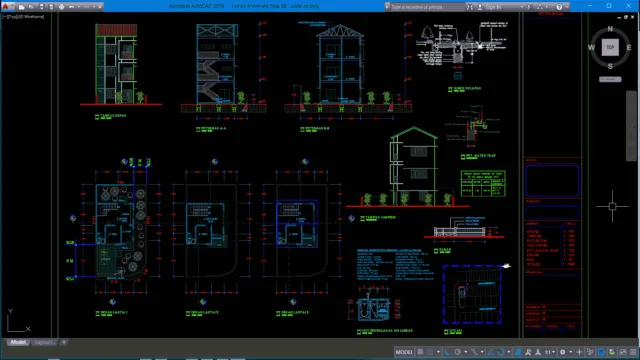Click W on the ViewCube compass
640x360 pixels.
click(591, 47)
